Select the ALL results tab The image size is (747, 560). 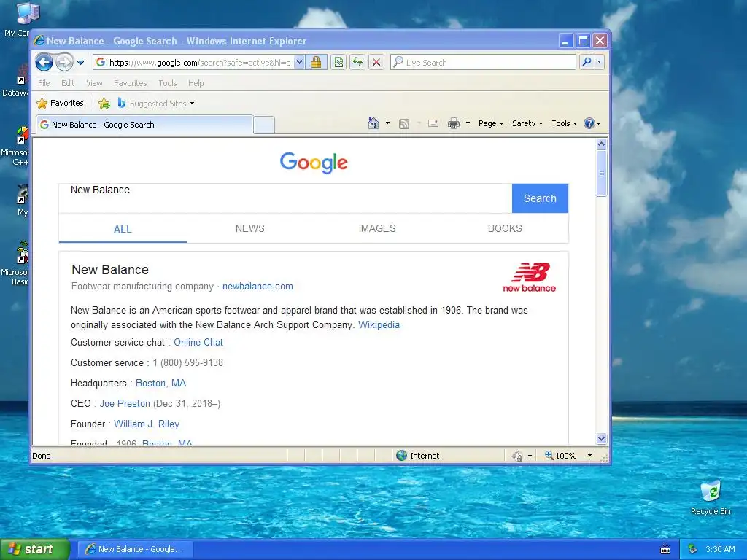coord(123,228)
